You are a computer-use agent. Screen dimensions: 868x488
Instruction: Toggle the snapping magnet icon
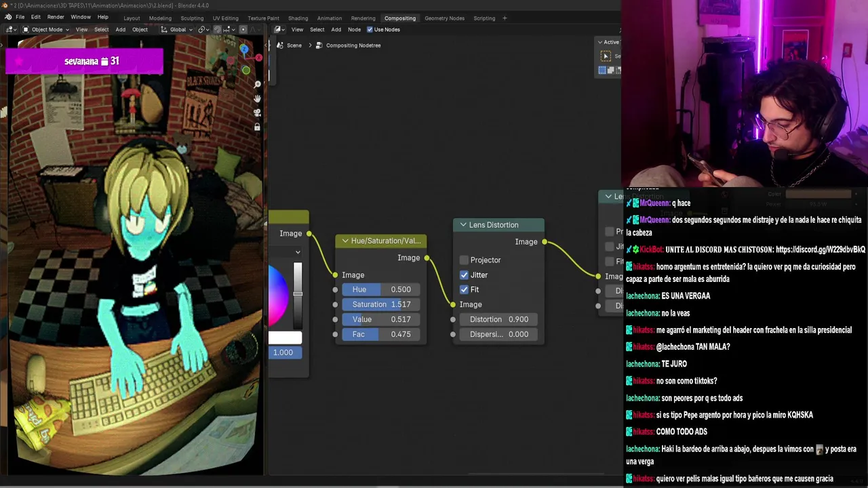pos(218,29)
